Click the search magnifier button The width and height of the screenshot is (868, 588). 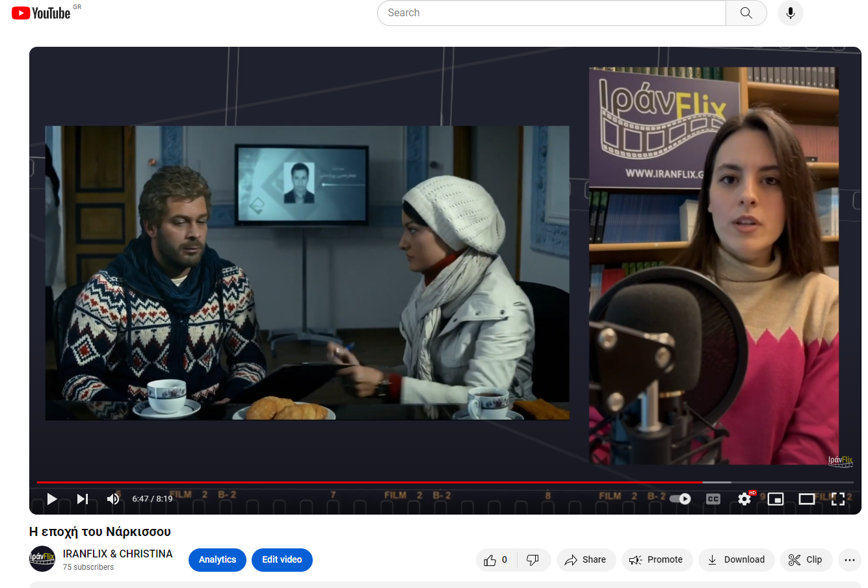click(x=746, y=13)
